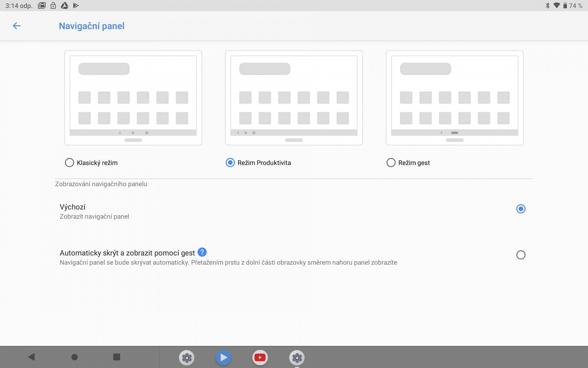The image size is (588, 368).
Task: Tap the Home circle in navigation bar
Action: click(x=74, y=357)
